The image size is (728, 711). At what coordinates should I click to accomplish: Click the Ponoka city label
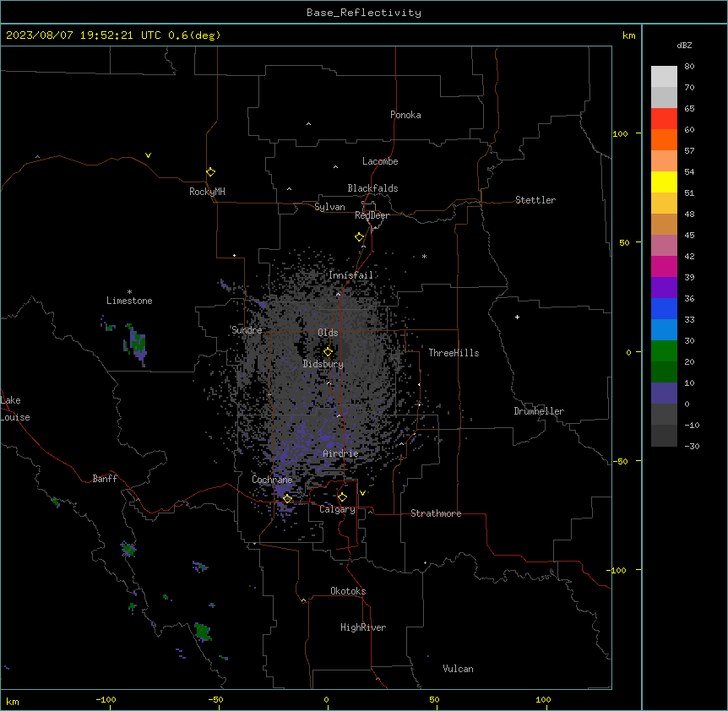405,115
